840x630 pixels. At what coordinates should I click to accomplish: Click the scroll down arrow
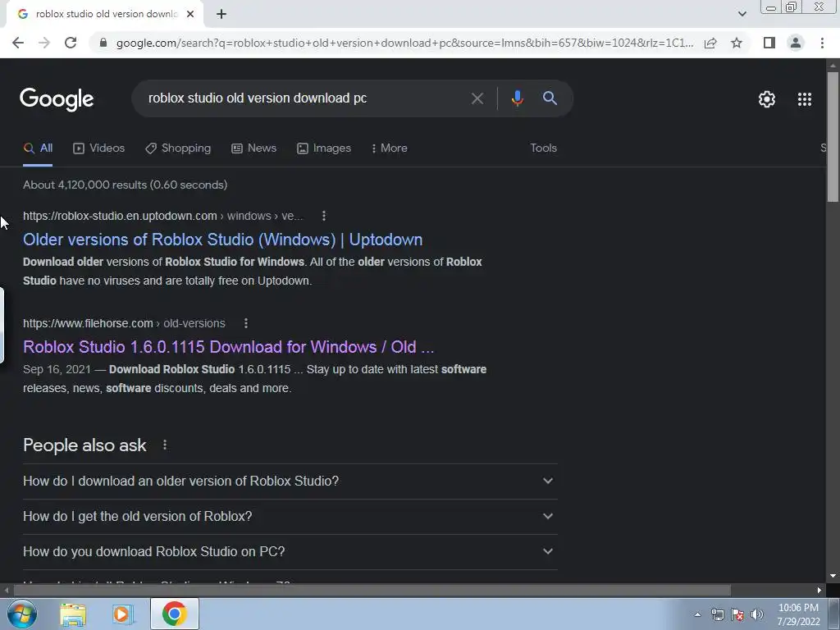click(833, 576)
